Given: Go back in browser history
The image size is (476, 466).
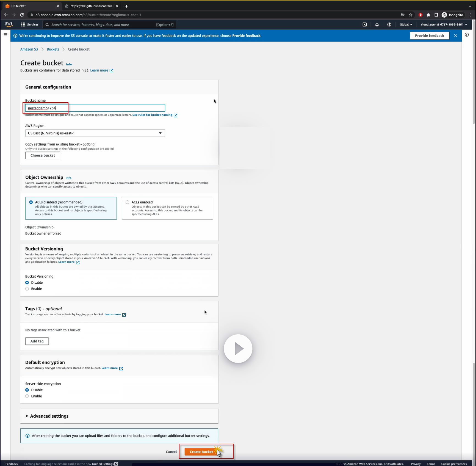Looking at the screenshot, I should tap(6, 15).
